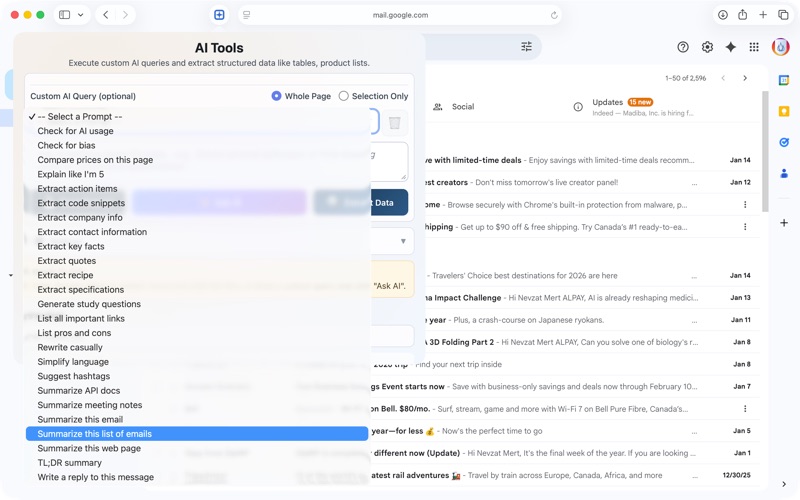Open Gmail search filter options icon
The width and height of the screenshot is (800, 500).
tap(526, 47)
